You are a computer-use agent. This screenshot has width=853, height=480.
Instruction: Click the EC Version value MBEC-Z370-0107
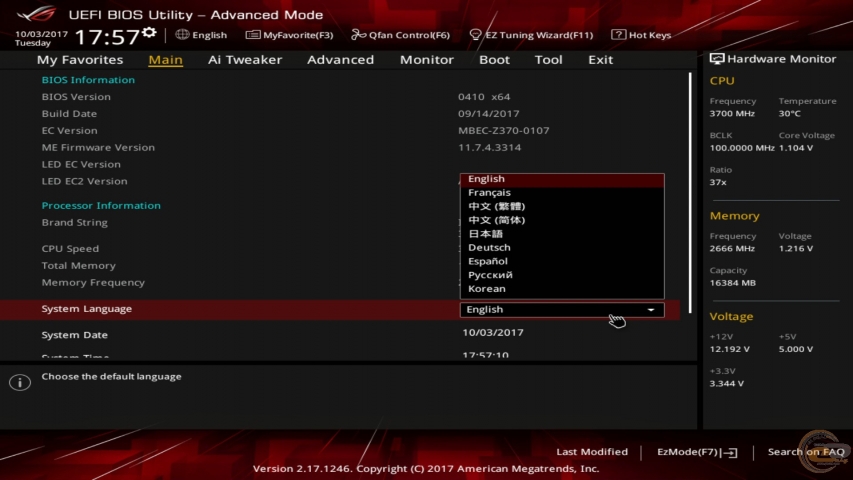point(504,131)
